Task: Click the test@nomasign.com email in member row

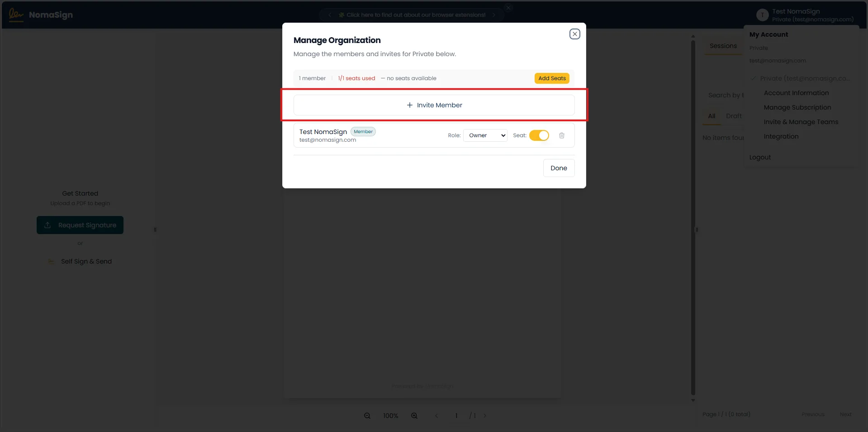Action: pyautogui.click(x=327, y=140)
